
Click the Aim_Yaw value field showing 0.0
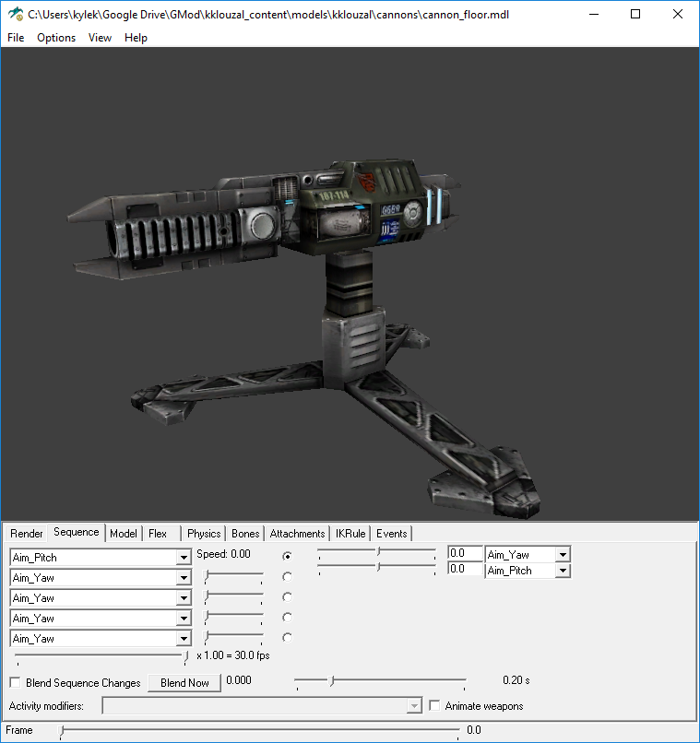point(465,553)
